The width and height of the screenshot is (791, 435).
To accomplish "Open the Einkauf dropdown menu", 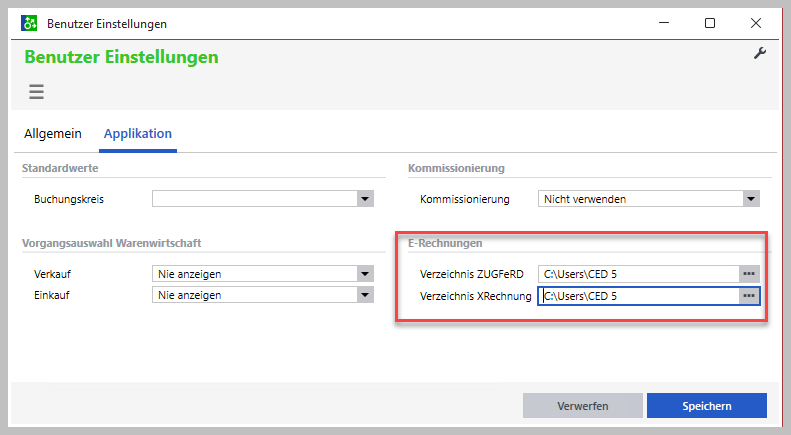I will point(366,295).
